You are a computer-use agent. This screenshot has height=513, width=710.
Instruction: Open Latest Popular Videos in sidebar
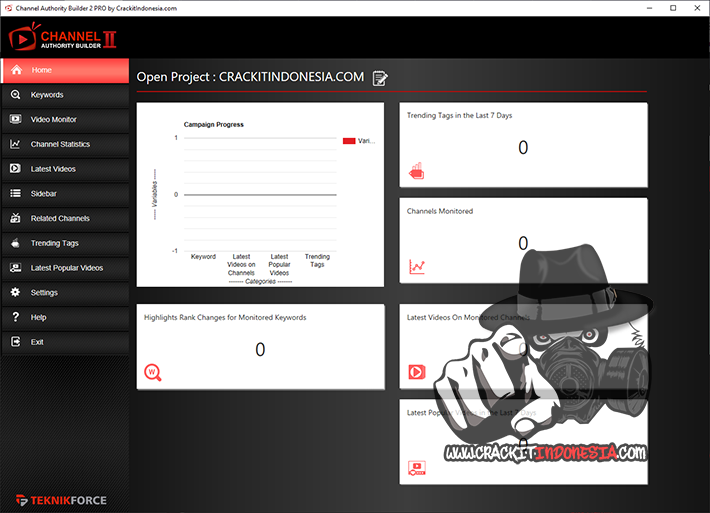coord(65,268)
